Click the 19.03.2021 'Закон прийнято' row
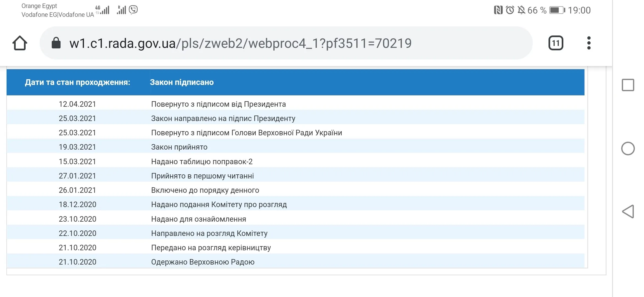Viewport: 644px width, 297px height. click(179, 147)
